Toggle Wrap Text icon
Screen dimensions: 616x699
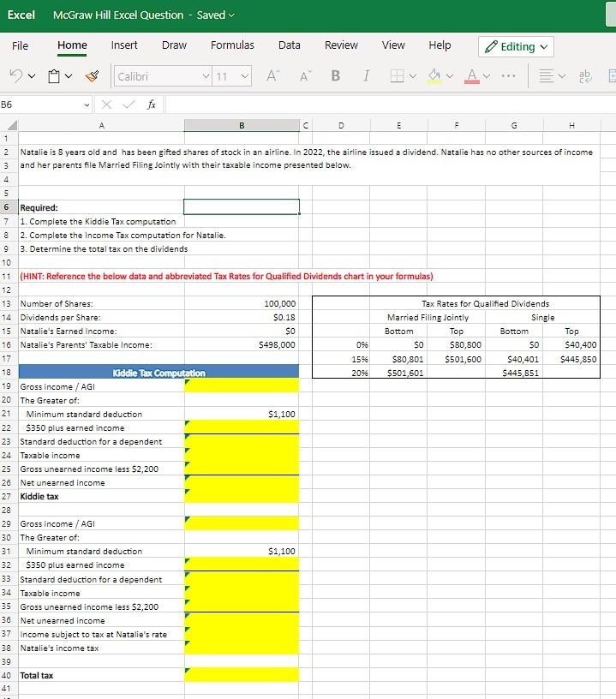tap(585, 76)
